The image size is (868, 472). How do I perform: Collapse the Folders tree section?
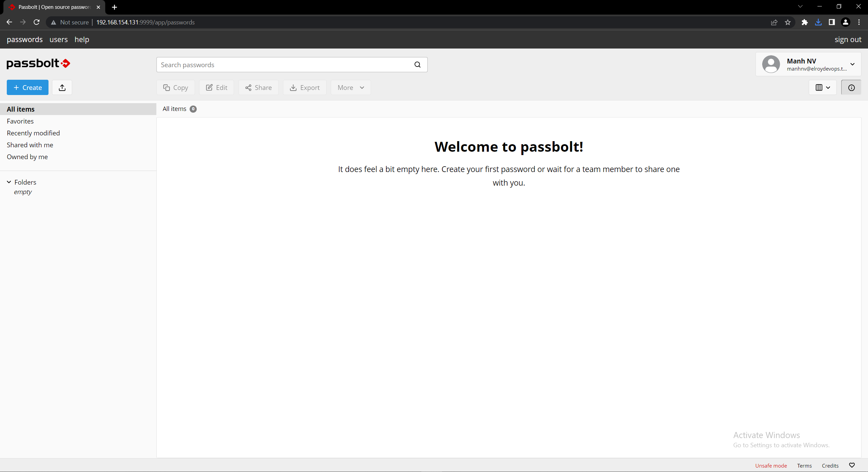[9, 182]
